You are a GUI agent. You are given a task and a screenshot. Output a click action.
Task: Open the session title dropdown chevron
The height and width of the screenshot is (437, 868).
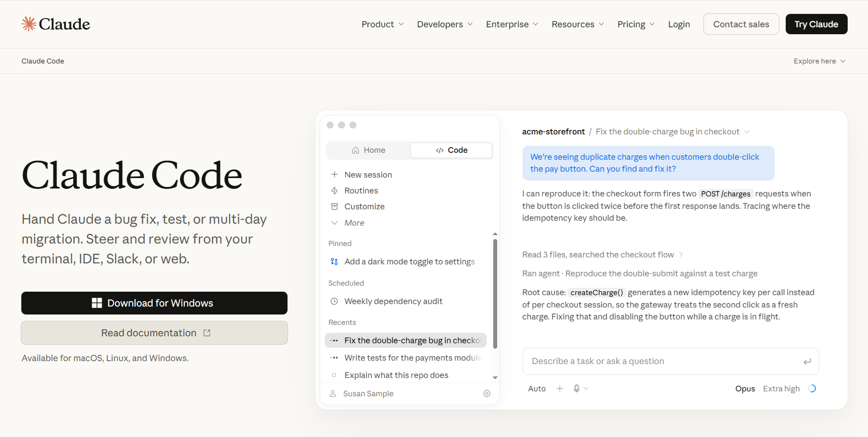click(x=747, y=131)
